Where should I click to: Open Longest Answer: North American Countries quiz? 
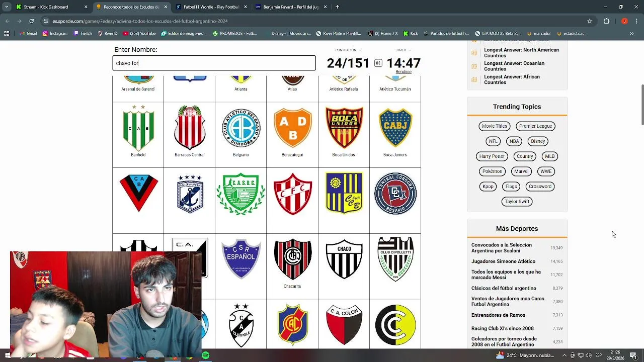click(x=521, y=53)
